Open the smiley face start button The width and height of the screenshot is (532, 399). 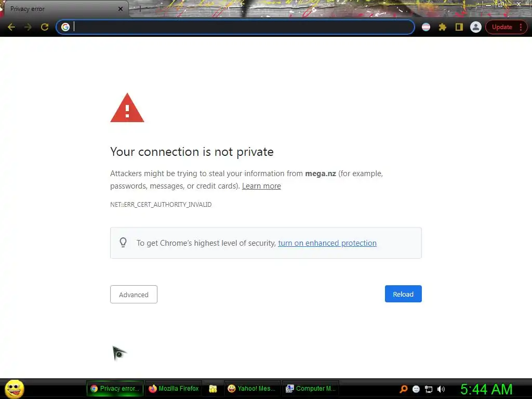(15, 389)
